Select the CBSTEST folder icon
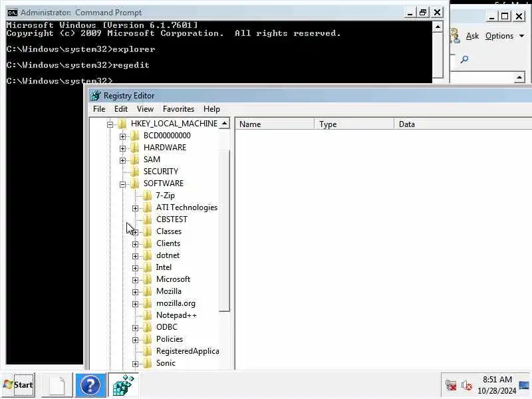This screenshot has height=399, width=532. click(147, 219)
